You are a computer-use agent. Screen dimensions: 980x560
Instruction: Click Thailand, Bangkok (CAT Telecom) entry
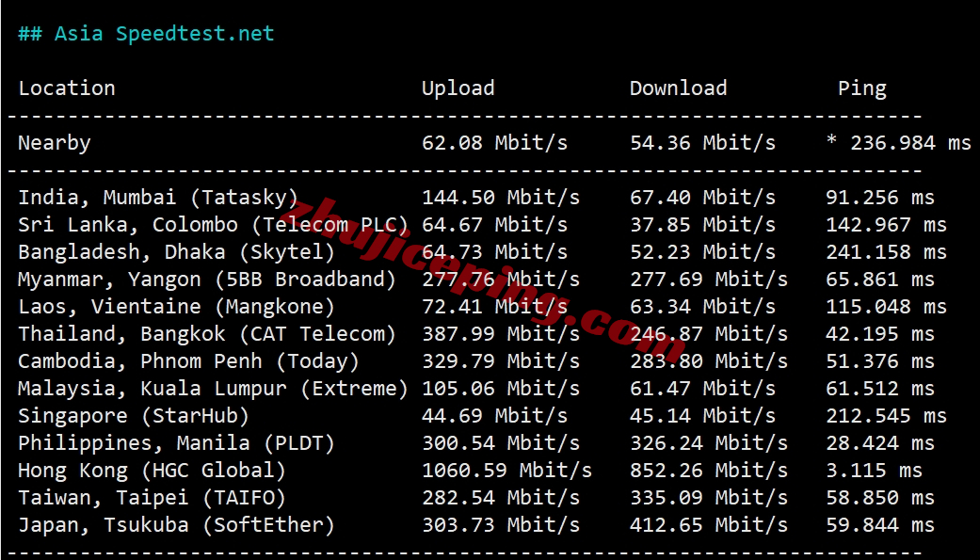(x=207, y=334)
